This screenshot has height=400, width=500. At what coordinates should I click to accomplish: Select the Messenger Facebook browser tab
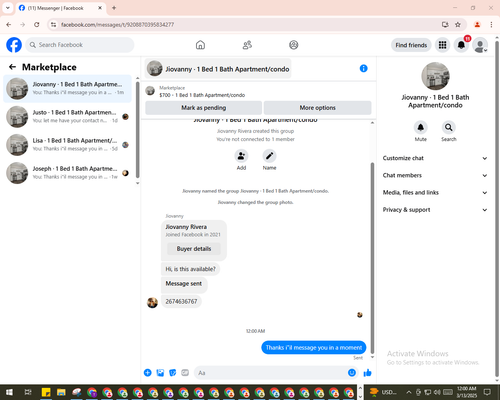61,8
